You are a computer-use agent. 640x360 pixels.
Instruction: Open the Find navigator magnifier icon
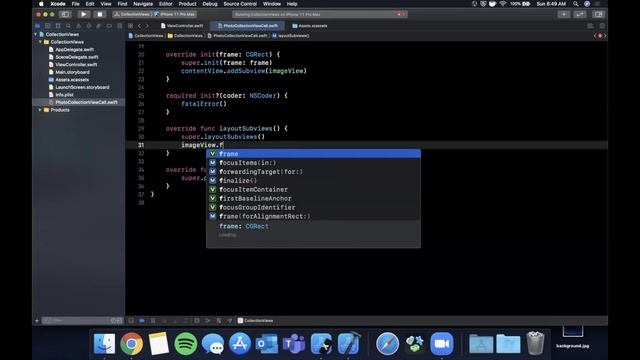coord(68,26)
